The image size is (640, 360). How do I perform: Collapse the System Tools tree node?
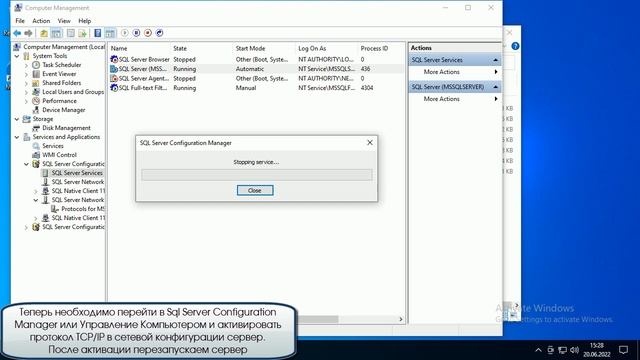click(x=17, y=56)
